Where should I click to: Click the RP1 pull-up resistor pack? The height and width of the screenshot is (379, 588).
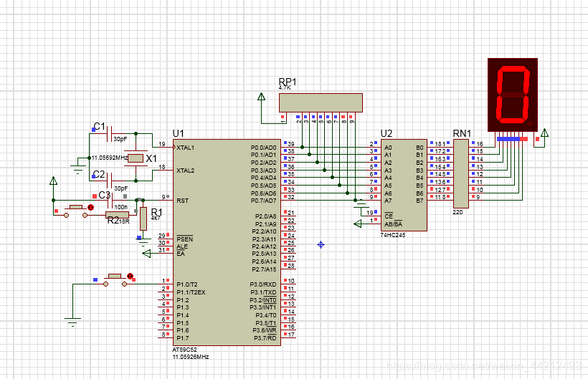click(321, 102)
